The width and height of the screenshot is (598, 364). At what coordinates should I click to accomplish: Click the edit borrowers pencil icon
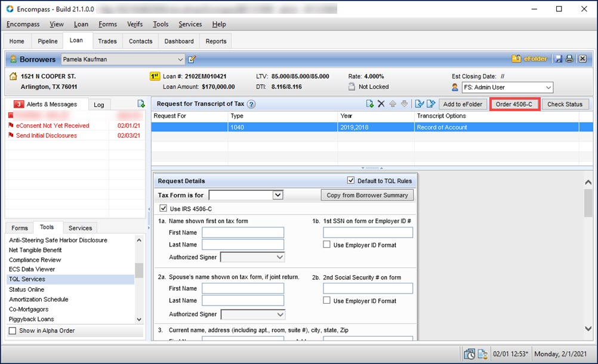pos(192,59)
